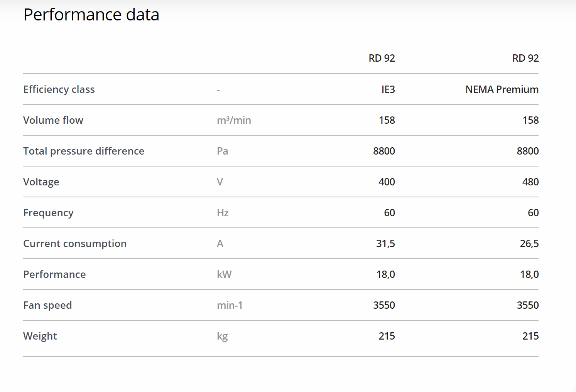Click the "Frequency" row label
The image size is (576, 392).
(48, 213)
